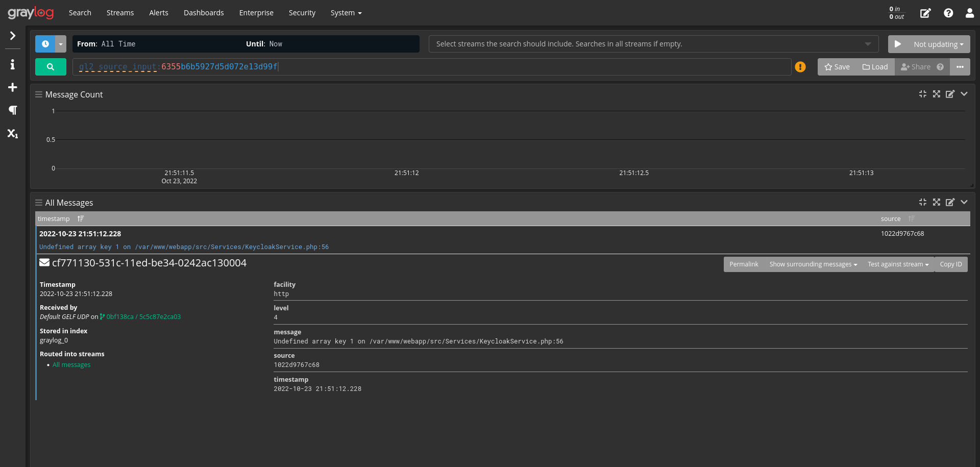Viewport: 980px width, 467px height.
Task: Expand the System dropdown menu
Action: point(346,13)
